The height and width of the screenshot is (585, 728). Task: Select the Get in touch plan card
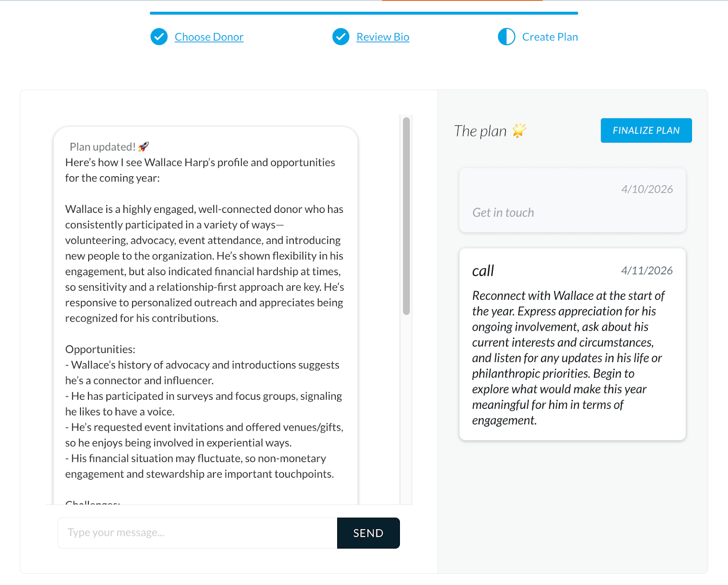pos(572,201)
